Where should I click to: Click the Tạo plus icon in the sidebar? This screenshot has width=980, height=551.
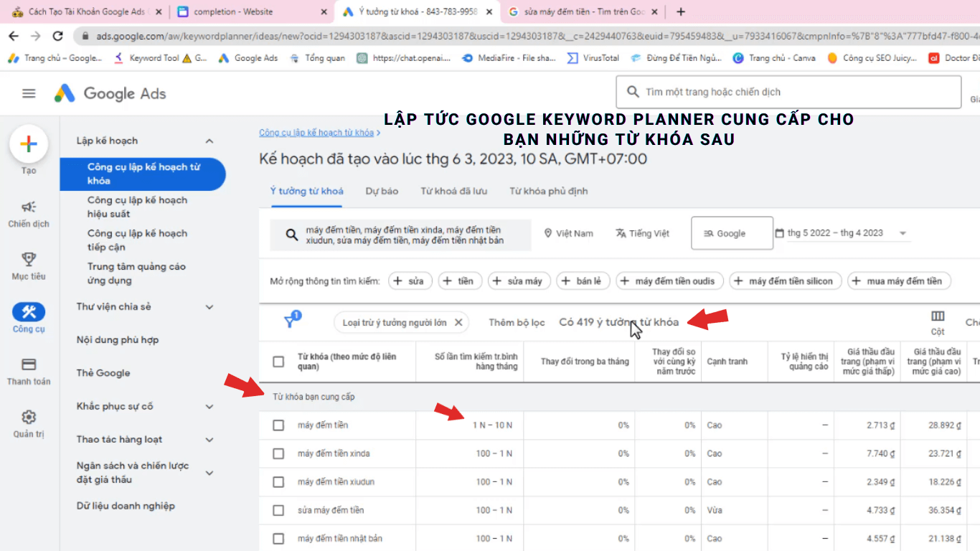(x=28, y=144)
